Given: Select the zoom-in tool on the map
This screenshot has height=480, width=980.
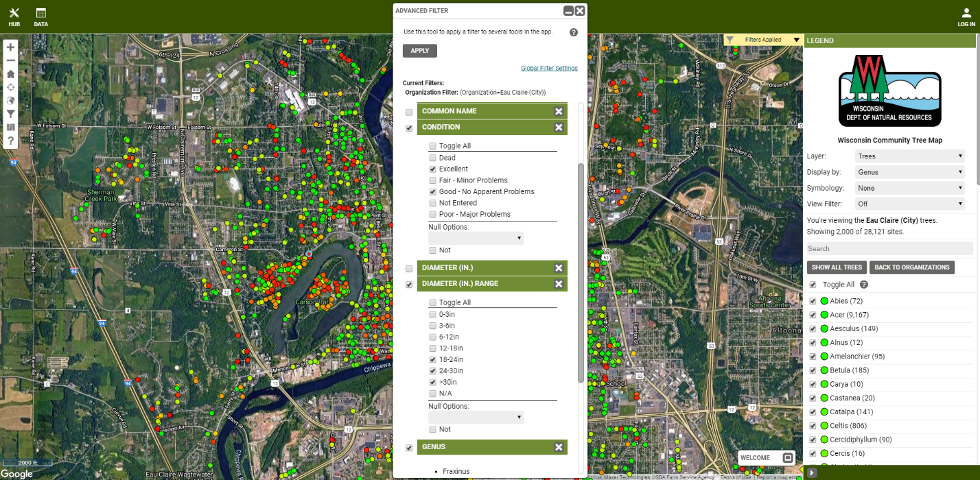Looking at the screenshot, I should tap(10, 47).
